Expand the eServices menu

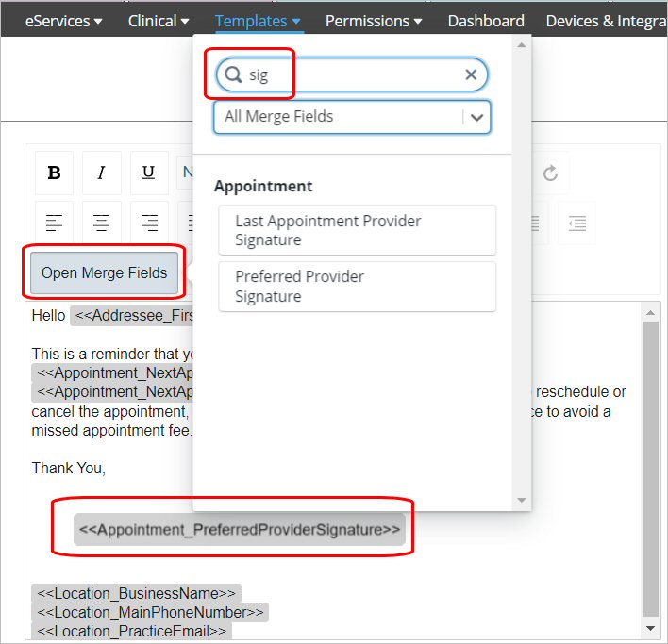[64, 21]
